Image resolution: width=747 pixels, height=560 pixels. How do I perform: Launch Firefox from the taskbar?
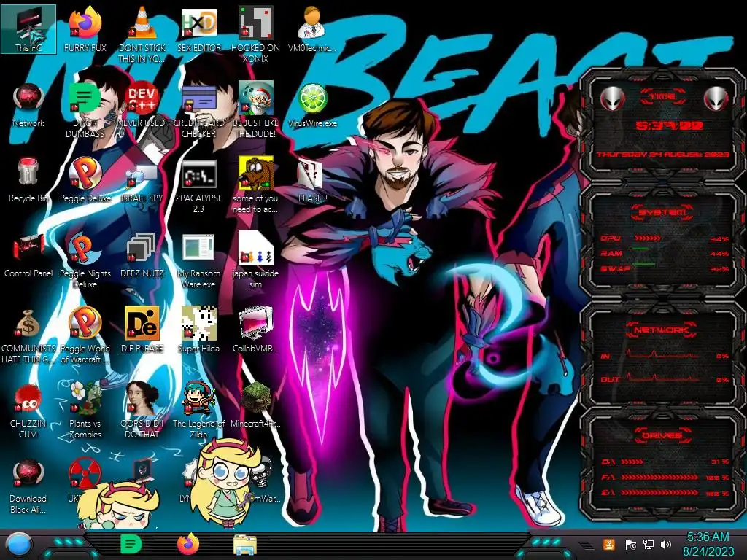188,544
